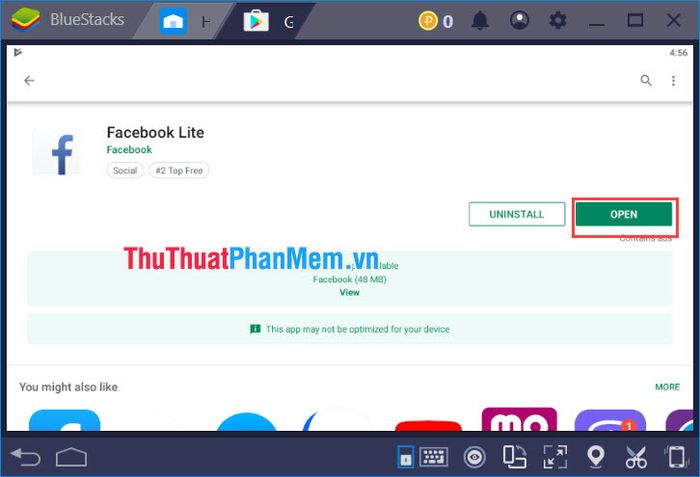
Task: Open the purple chat app with notification badge
Action: (610, 420)
